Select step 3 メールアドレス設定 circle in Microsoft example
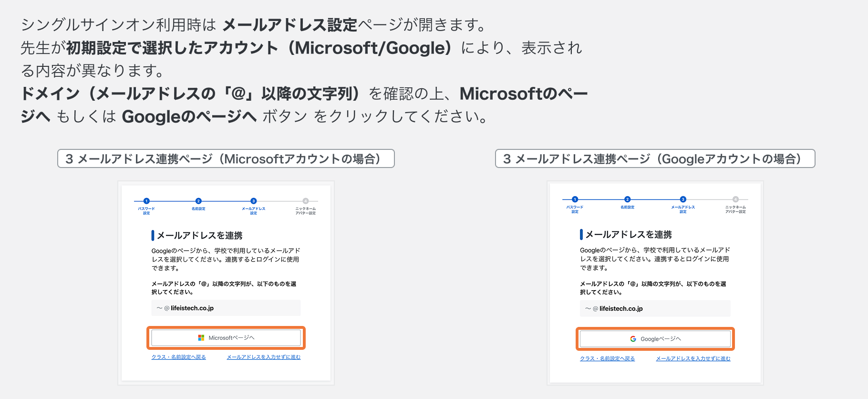 [254, 201]
